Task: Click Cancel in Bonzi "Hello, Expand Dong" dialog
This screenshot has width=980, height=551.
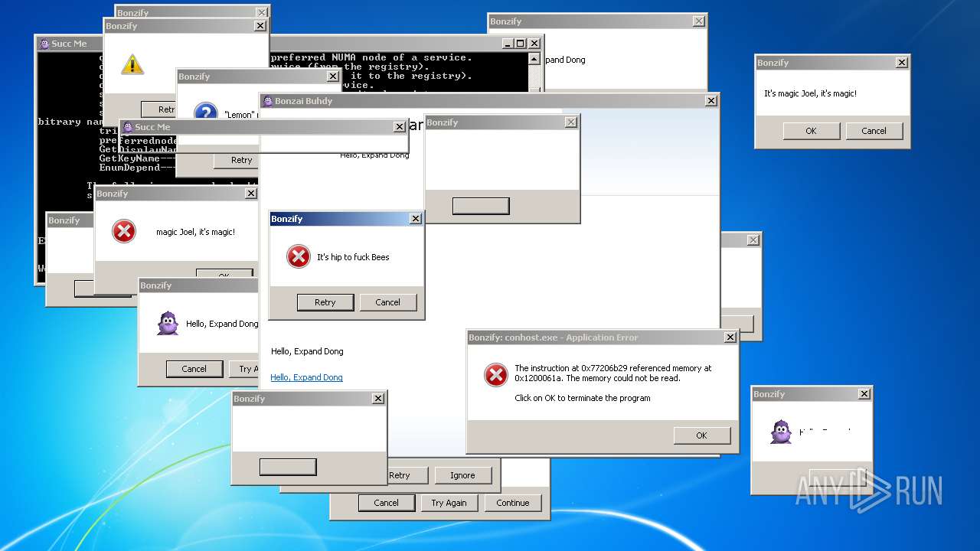Action: [x=194, y=369]
